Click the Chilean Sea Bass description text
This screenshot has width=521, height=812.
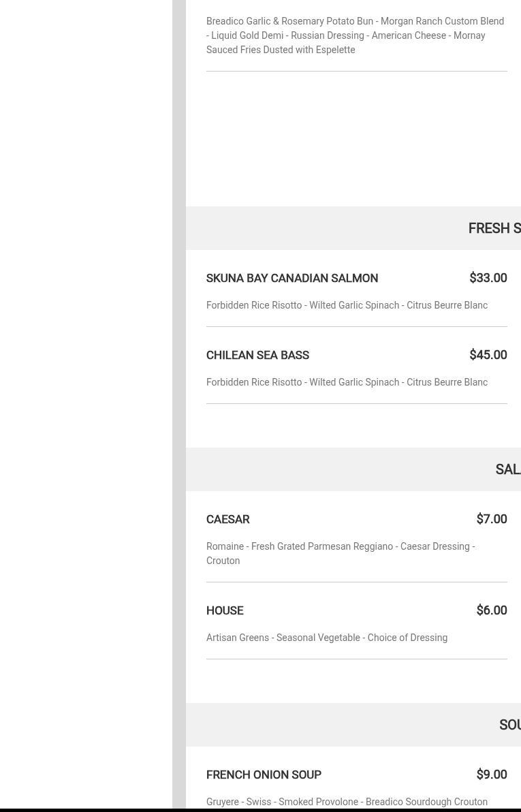(x=347, y=382)
